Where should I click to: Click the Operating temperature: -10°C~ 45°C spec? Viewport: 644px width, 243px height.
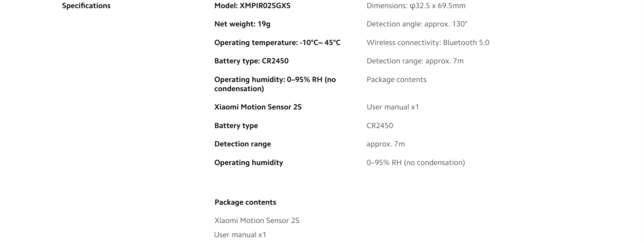pyautogui.click(x=277, y=43)
